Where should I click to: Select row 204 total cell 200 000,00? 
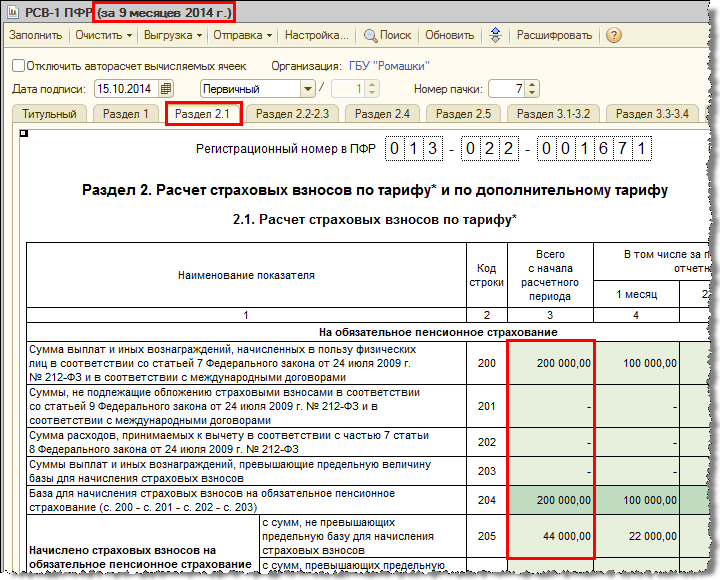point(550,500)
